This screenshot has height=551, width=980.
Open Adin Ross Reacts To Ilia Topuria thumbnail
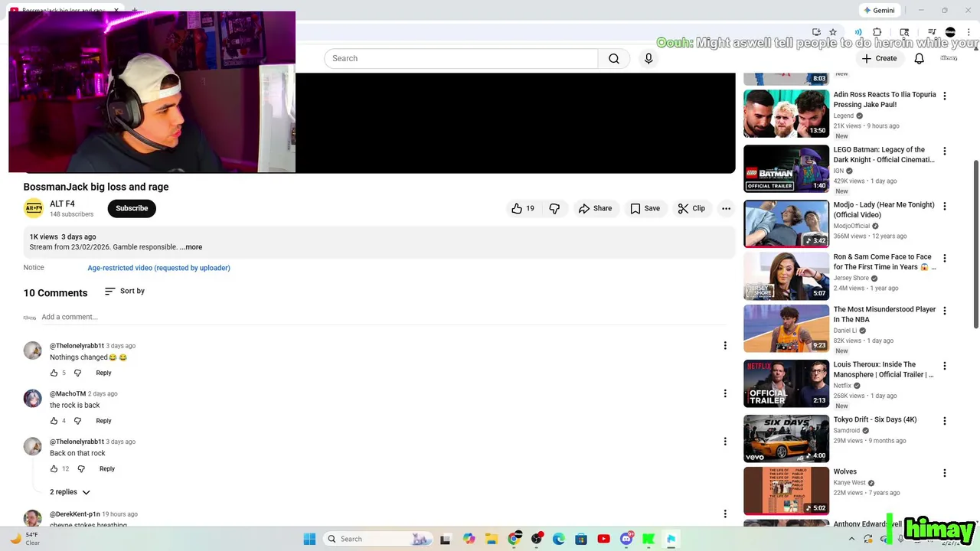(x=786, y=113)
